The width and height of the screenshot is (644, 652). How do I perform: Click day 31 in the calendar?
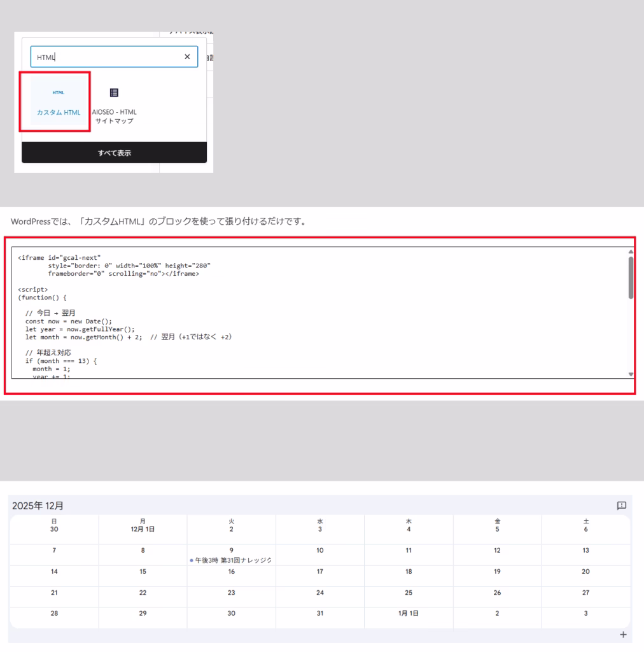point(320,614)
